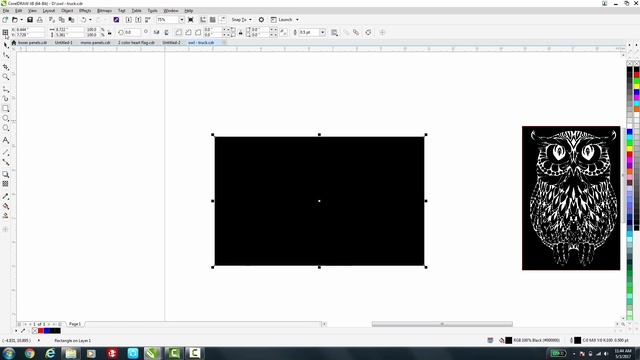Screen dimensions: 640x360
Task: Select the Shape tool
Action: [6, 55]
